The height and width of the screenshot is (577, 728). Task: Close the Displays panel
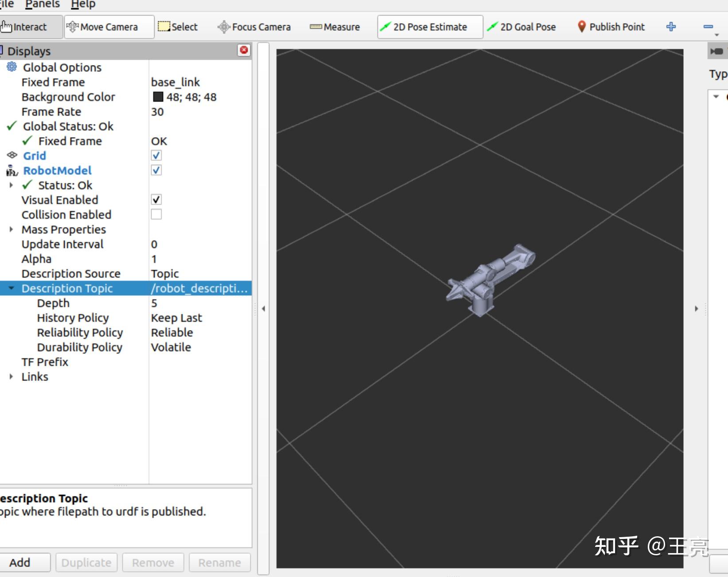[244, 50]
